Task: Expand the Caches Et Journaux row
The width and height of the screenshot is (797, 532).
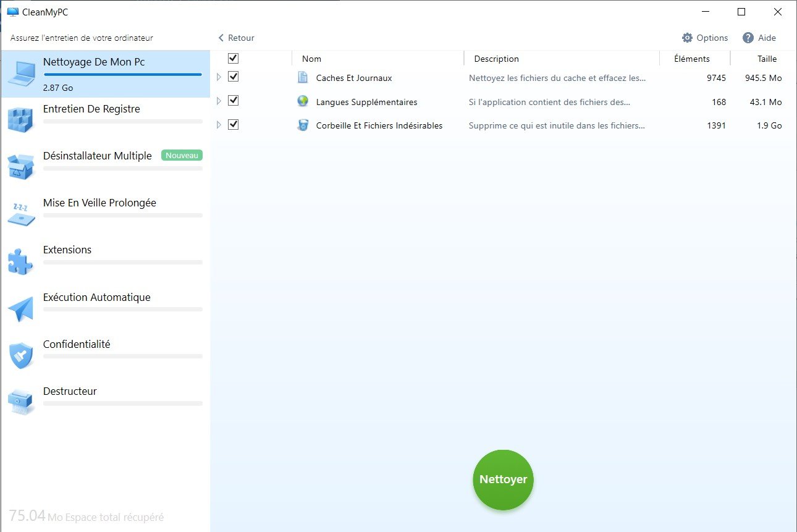Action: point(218,77)
